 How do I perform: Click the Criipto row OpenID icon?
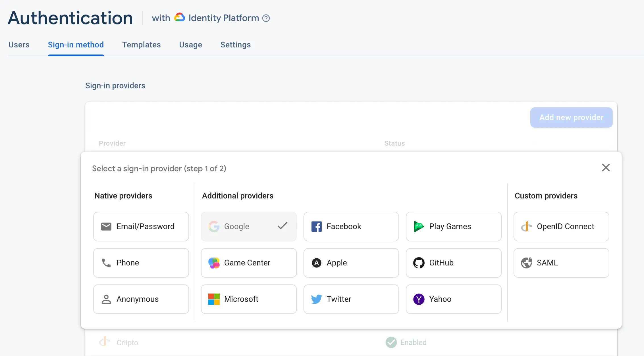point(105,342)
